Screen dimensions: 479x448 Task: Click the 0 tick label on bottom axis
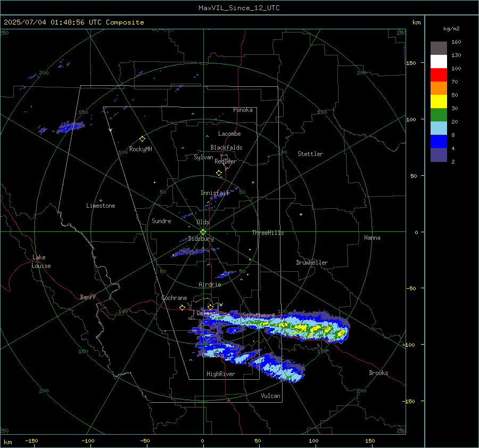[202, 441]
